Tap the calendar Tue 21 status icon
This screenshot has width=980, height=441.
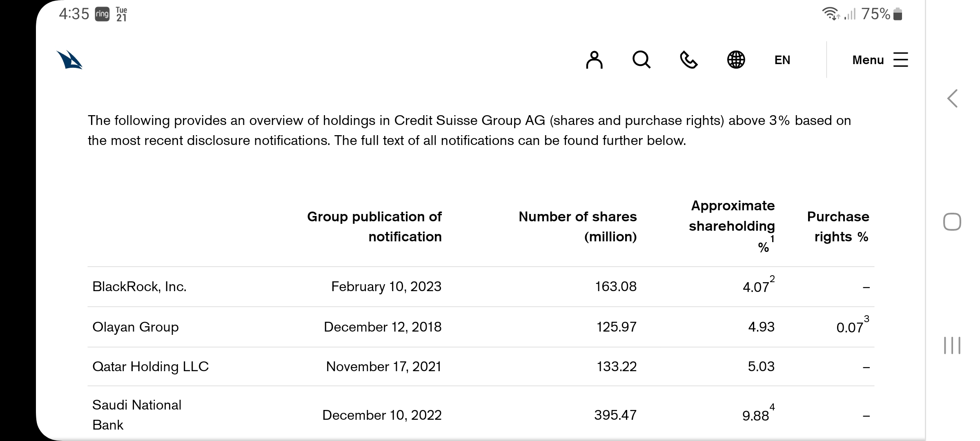coord(121,14)
